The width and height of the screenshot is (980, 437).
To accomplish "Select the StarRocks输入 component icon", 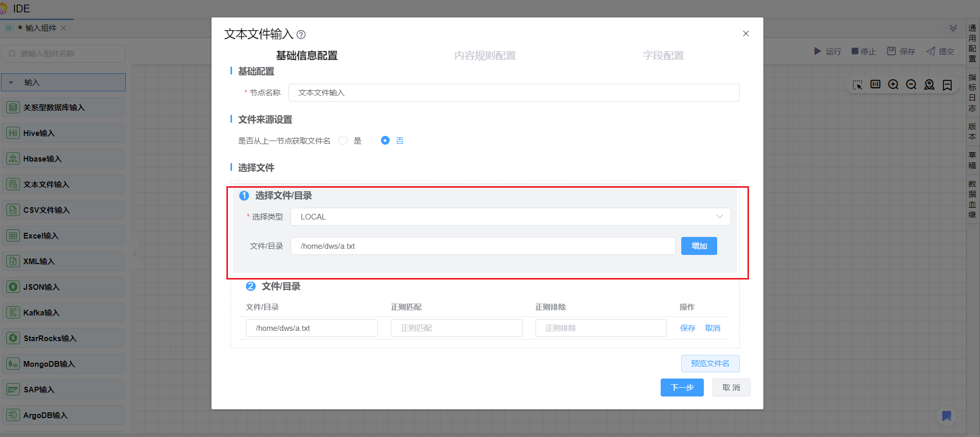I will point(13,338).
